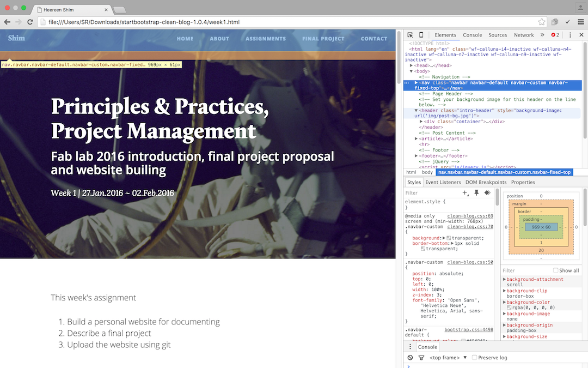Screen dimensions: 588x368
Task: Select the html breadcrumb in Elements
Action: pyautogui.click(x=411, y=172)
